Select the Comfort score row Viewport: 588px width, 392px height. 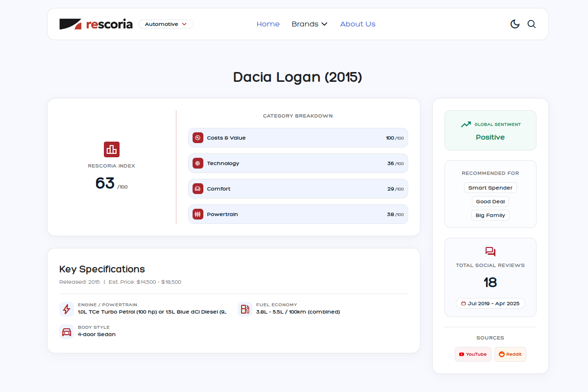point(298,189)
